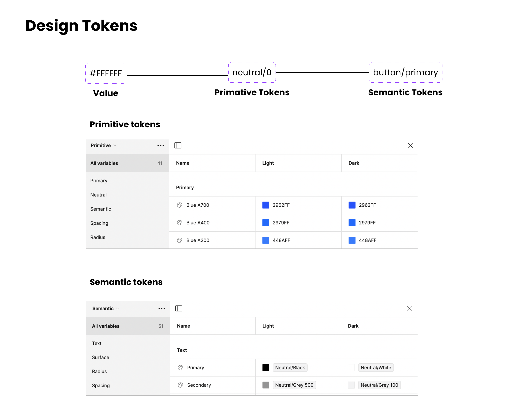Select All variables row showing 41
This screenshot has height=416, width=532.
127,163
